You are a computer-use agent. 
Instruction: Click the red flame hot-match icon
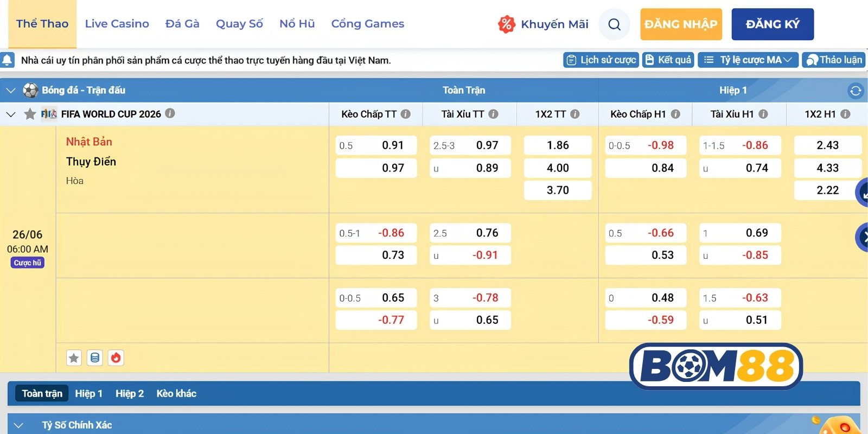(116, 358)
